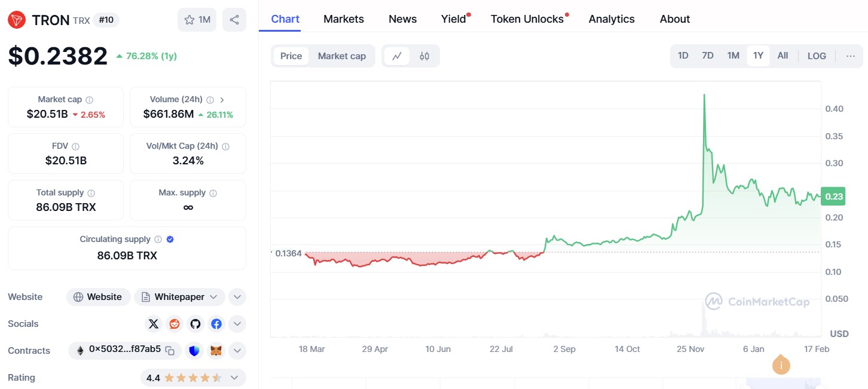Image resolution: width=868 pixels, height=389 pixels.
Task: Expand the Whitepaper dropdown
Action: pyautogui.click(x=214, y=296)
